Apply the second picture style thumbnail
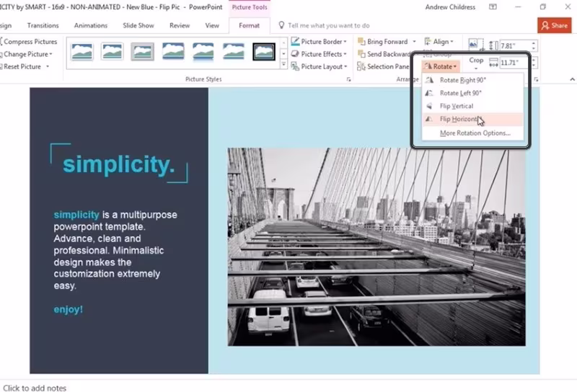Viewport: 577px width, 392px height. [113, 51]
